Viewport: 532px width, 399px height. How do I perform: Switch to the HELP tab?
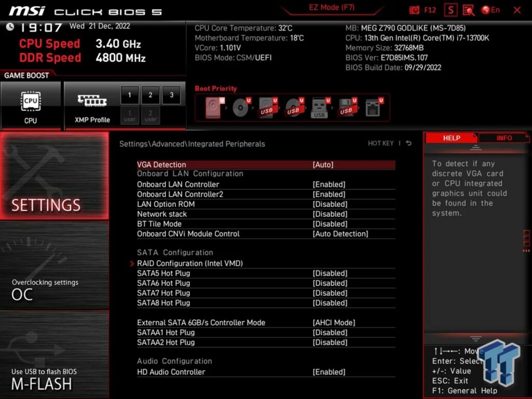click(x=451, y=138)
